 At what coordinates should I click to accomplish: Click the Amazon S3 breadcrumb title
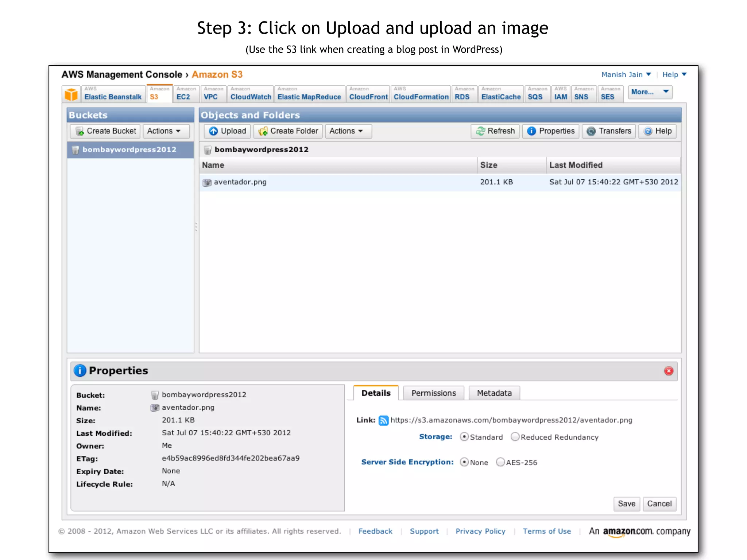(x=217, y=75)
